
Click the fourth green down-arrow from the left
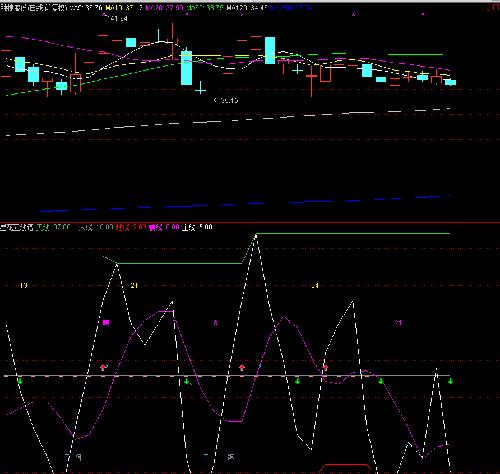381,381
